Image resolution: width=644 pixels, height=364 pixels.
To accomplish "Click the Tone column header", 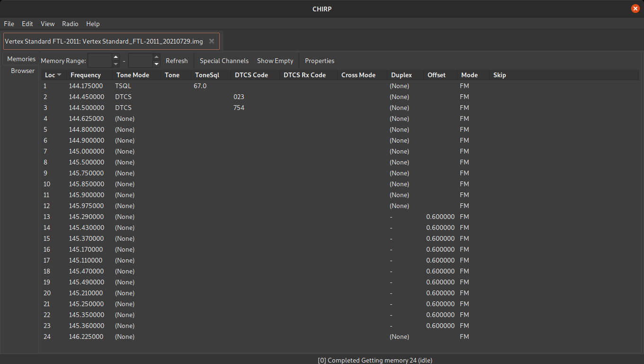I will (x=176, y=75).
